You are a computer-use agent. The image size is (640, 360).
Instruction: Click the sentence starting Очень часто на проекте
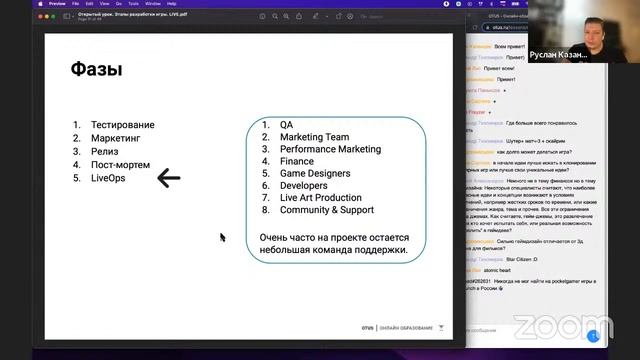click(x=334, y=244)
